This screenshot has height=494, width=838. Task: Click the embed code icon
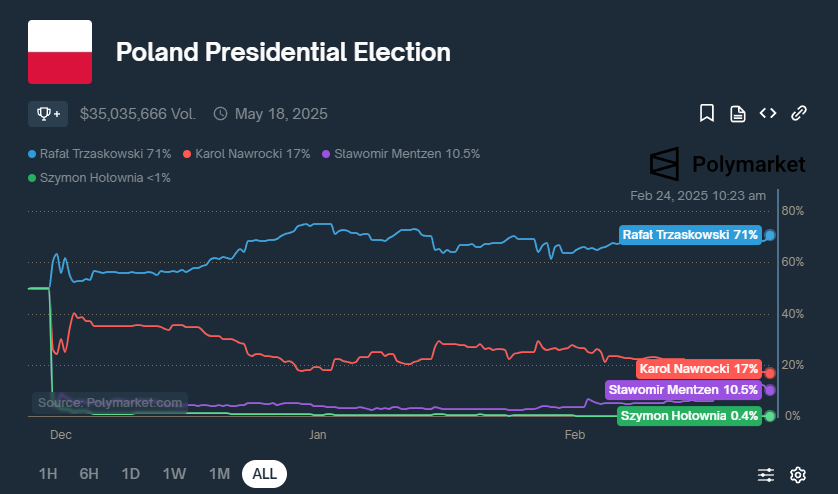768,113
